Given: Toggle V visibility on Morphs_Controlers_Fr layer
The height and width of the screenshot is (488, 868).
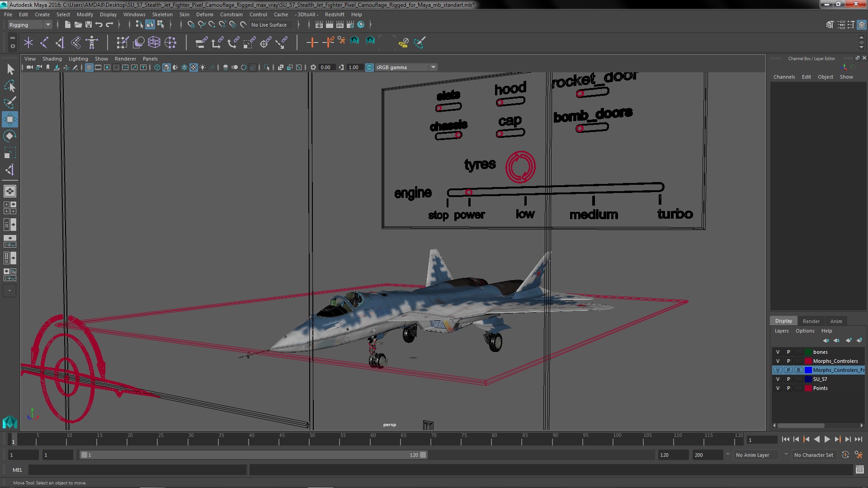Looking at the screenshot, I should point(778,370).
